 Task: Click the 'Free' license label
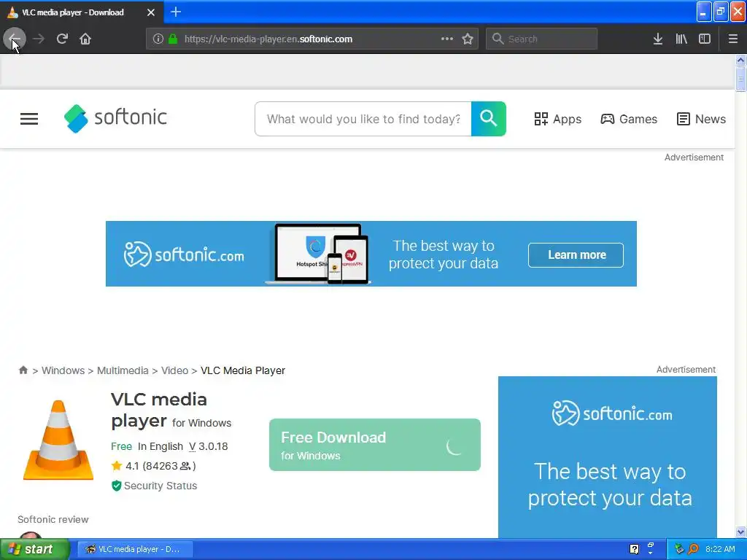[121, 447]
